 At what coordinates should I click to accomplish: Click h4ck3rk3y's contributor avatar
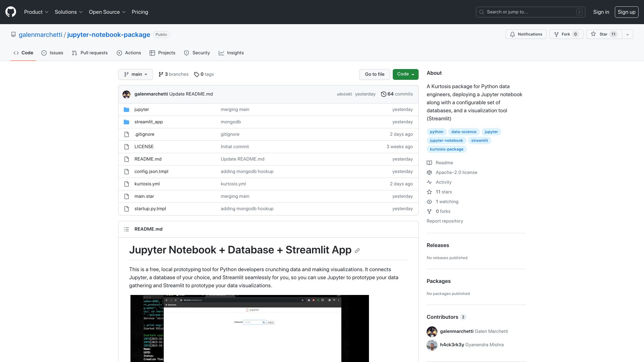coord(432,345)
